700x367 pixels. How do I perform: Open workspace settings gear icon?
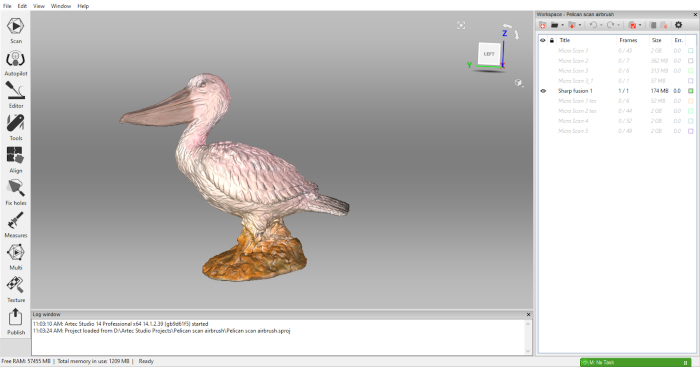pyautogui.click(x=679, y=25)
